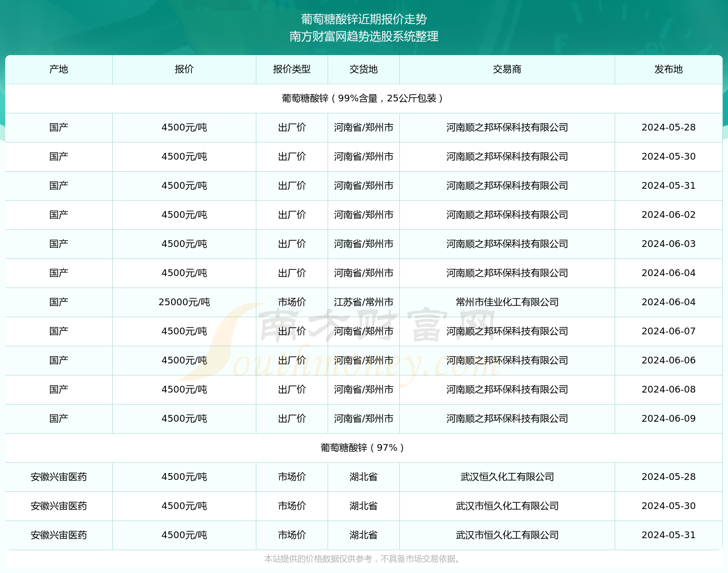Click 4500元/吨 in the 2024-06-09 row

(x=184, y=419)
